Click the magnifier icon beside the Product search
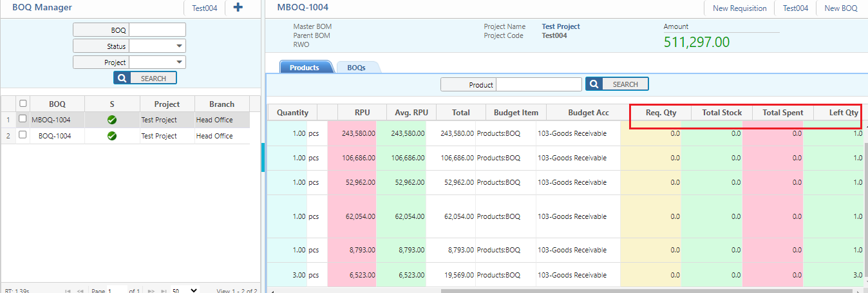 point(594,84)
